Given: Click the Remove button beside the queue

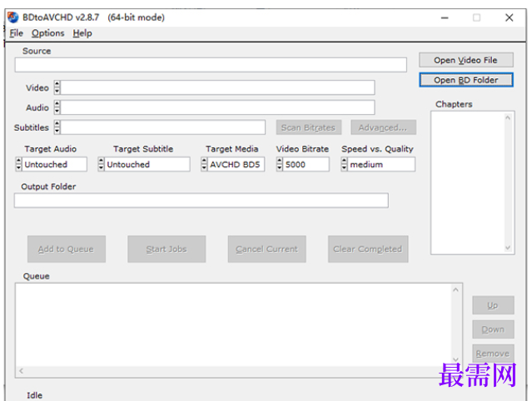Looking at the screenshot, I should (493, 354).
